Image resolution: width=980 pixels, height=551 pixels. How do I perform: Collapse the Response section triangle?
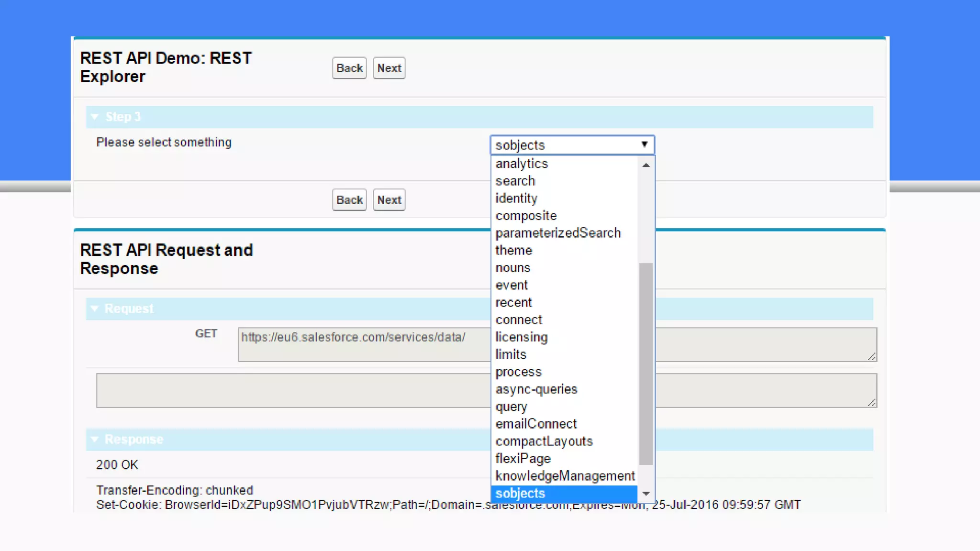point(95,439)
